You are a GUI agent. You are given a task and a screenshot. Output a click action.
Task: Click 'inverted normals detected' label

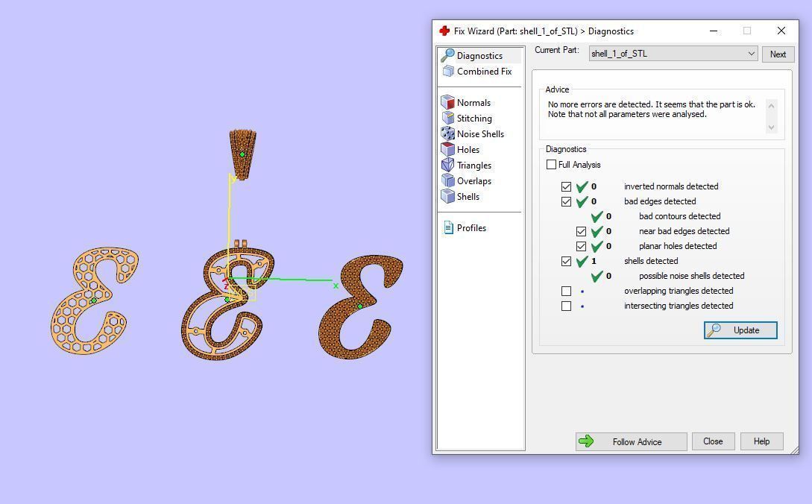(x=671, y=186)
